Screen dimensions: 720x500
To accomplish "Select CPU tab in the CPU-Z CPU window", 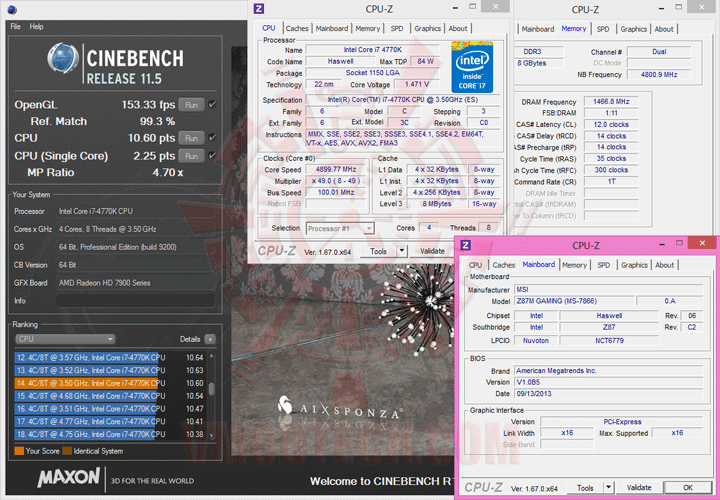I will pyautogui.click(x=269, y=28).
